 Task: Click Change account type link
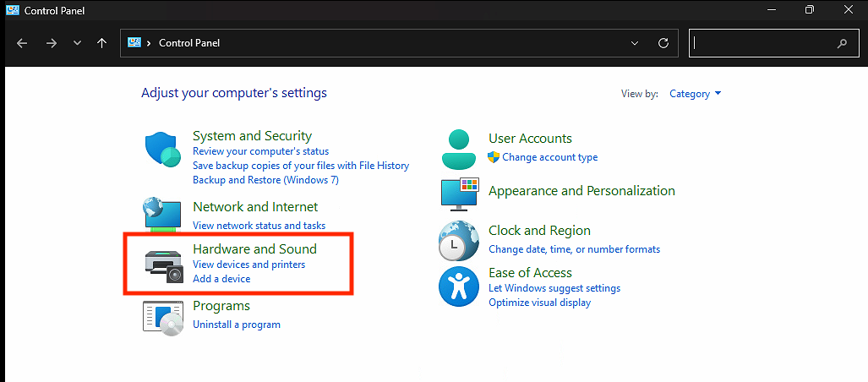coord(549,157)
